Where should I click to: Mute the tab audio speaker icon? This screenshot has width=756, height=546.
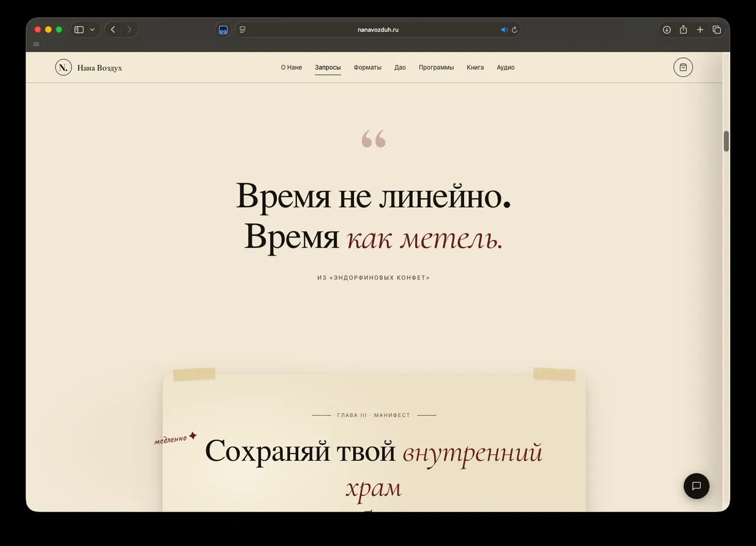pyautogui.click(x=504, y=30)
